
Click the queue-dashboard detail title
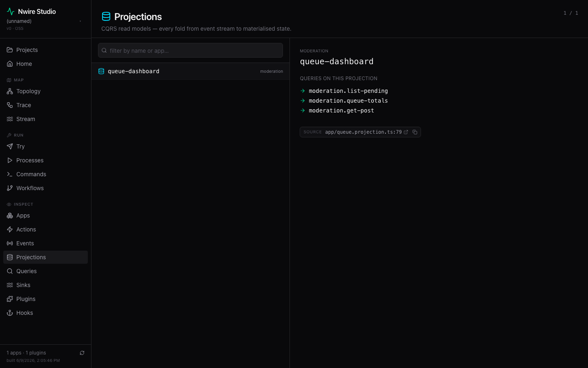tap(337, 61)
